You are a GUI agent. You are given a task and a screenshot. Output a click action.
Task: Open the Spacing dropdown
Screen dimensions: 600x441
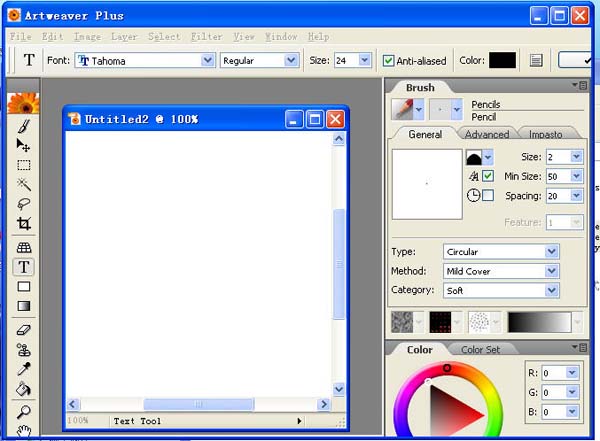576,196
